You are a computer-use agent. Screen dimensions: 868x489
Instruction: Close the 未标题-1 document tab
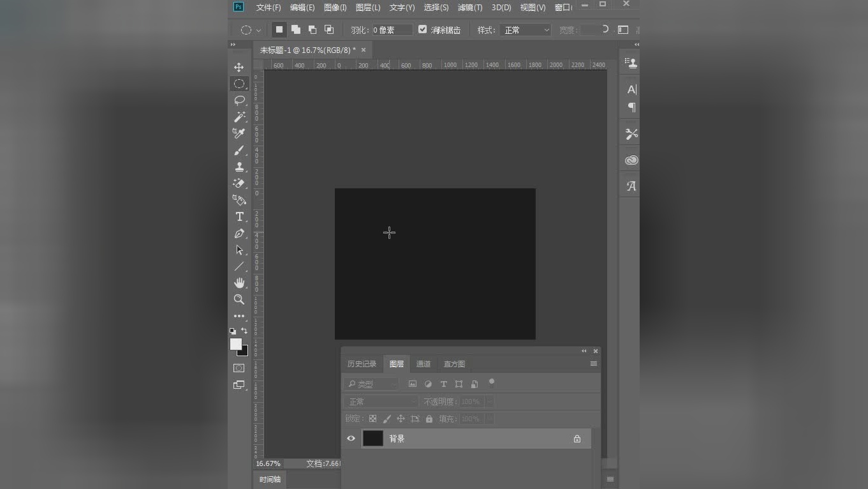tap(364, 50)
